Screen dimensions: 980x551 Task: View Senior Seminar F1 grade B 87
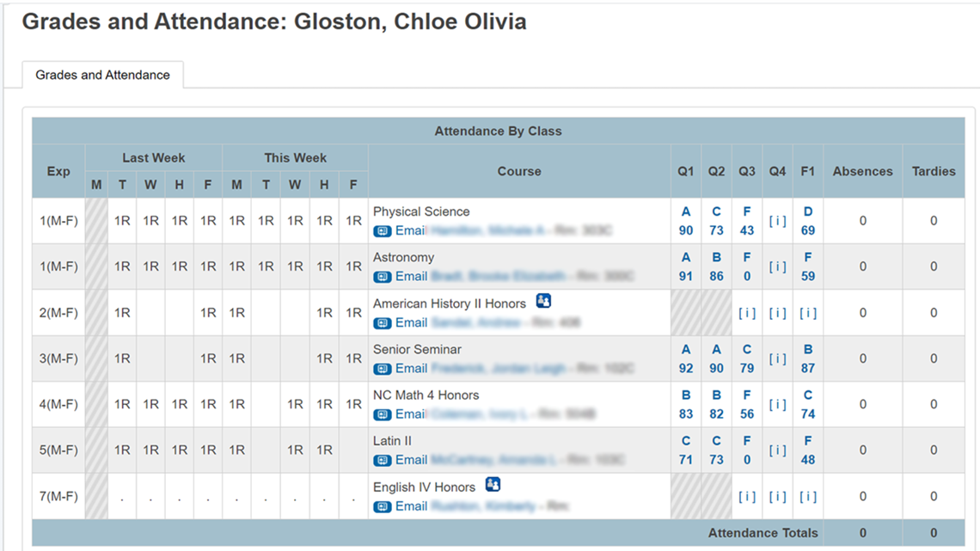coord(807,358)
